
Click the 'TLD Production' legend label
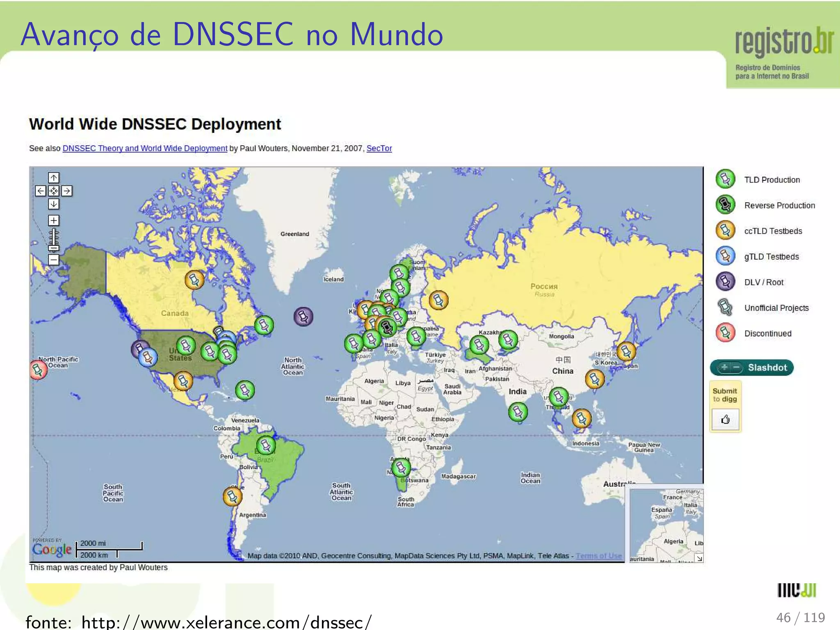(x=772, y=180)
